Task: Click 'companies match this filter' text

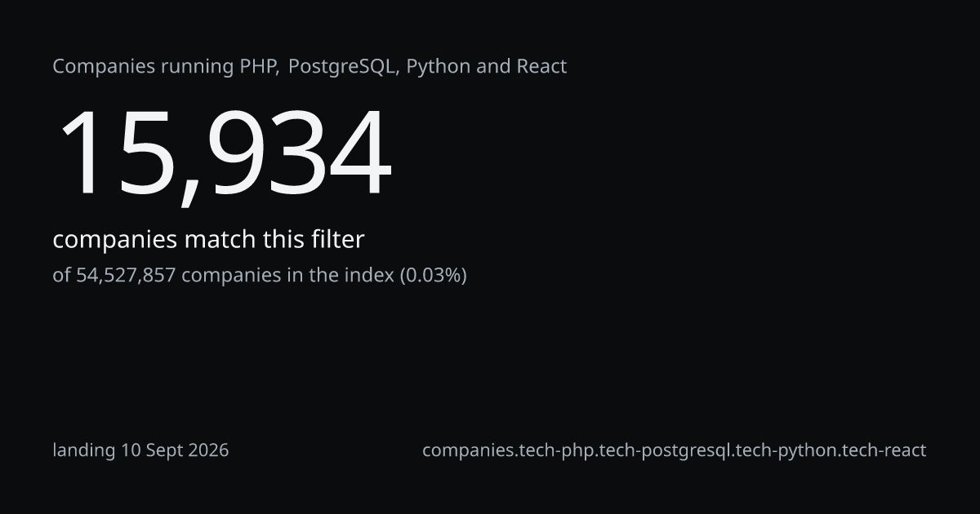Action: click(x=208, y=240)
